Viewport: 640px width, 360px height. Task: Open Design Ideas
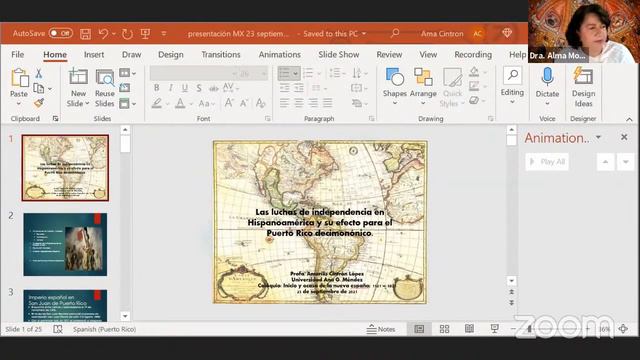click(x=583, y=88)
